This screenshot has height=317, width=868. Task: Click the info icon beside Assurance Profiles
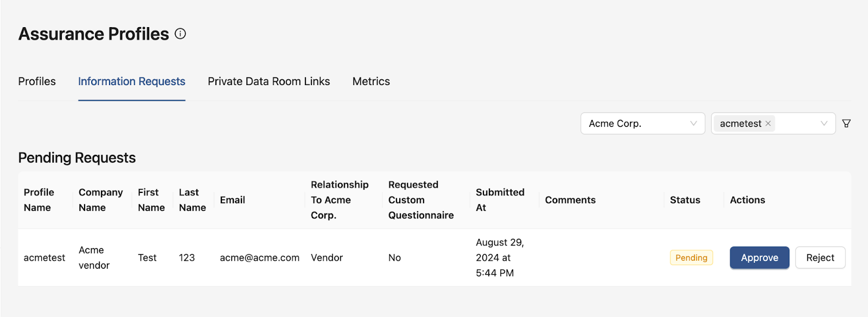point(180,34)
